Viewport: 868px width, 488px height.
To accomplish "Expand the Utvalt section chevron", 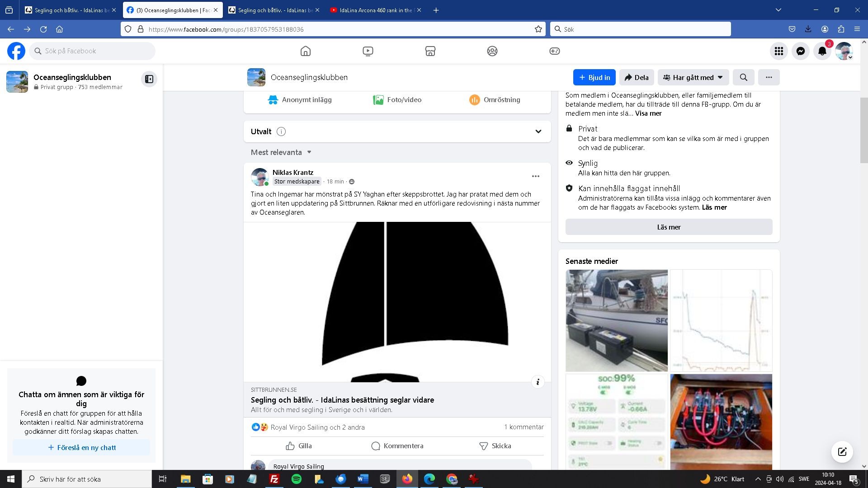I will point(538,131).
